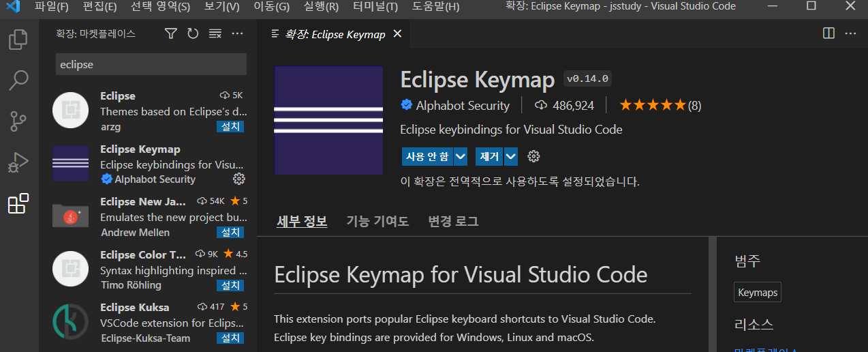Open the Run and Debug view
The height and width of the screenshot is (352, 868).
18,162
